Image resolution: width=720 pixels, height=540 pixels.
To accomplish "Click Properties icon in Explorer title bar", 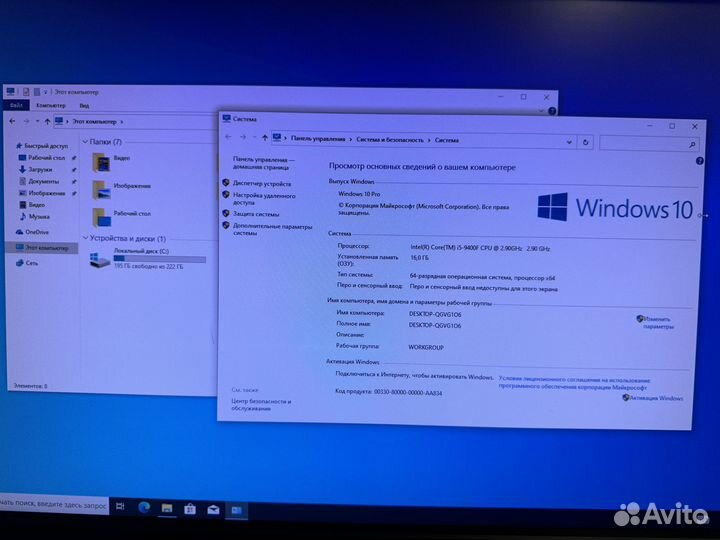I will 26,92.
